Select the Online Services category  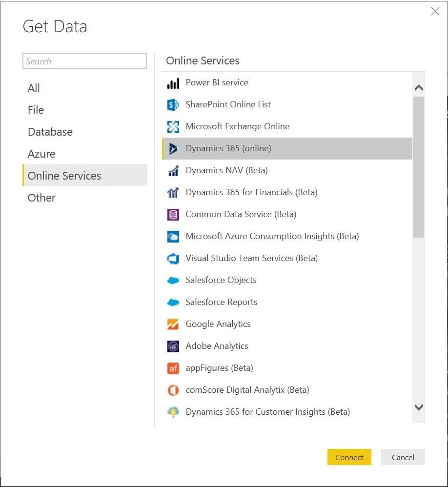point(84,175)
